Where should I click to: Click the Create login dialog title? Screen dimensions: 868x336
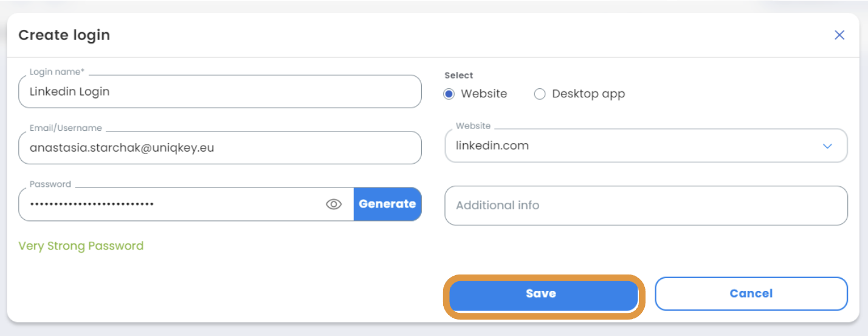coord(64,35)
